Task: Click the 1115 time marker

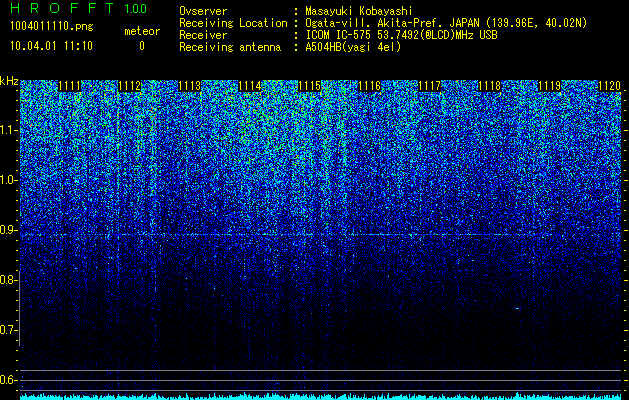Action: (309, 86)
